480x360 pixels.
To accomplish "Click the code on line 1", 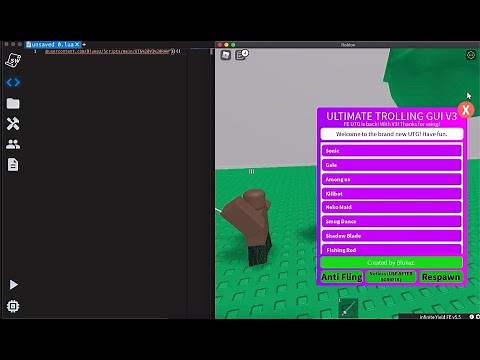I will tap(113, 51).
